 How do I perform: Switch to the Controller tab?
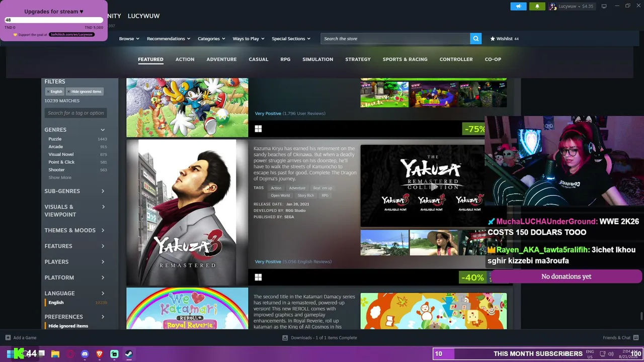(456, 59)
